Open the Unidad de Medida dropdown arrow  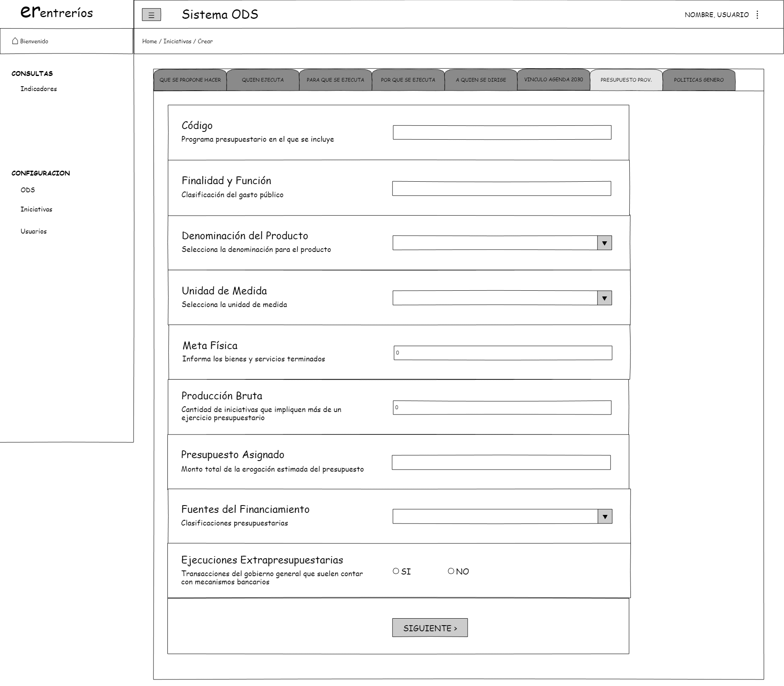point(604,298)
